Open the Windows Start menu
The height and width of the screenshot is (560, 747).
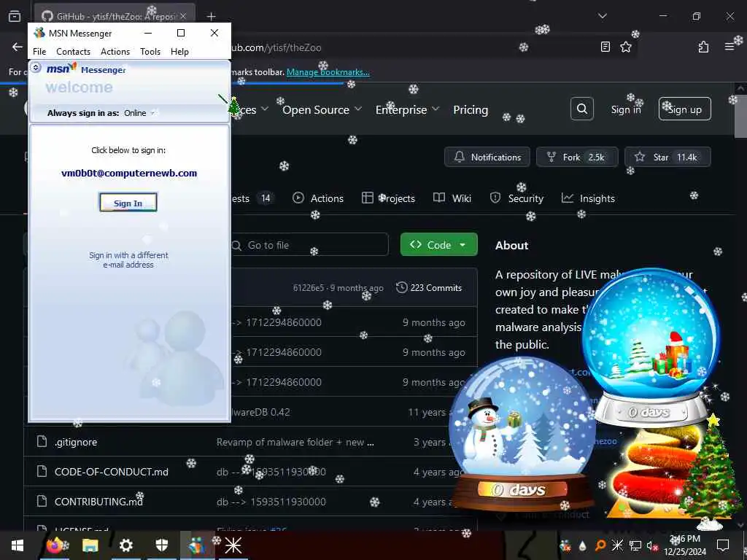point(18,545)
